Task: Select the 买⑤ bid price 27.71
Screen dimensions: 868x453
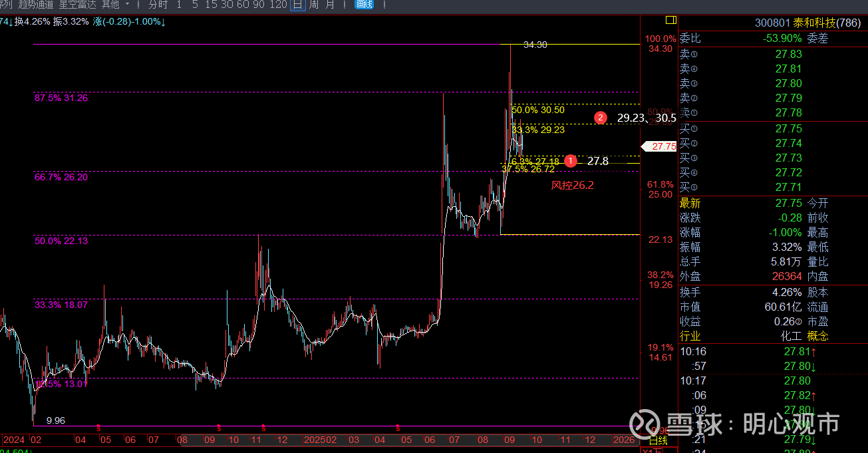Action: [x=789, y=188]
